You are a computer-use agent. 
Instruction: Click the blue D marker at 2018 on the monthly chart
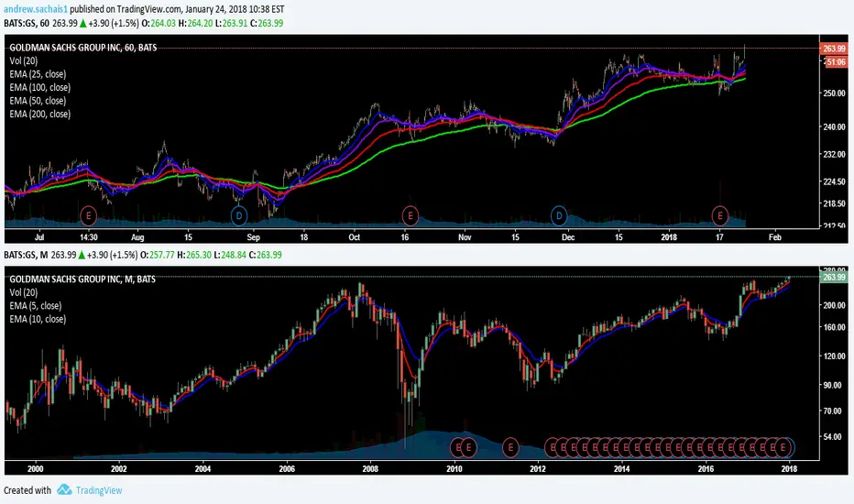click(x=792, y=447)
